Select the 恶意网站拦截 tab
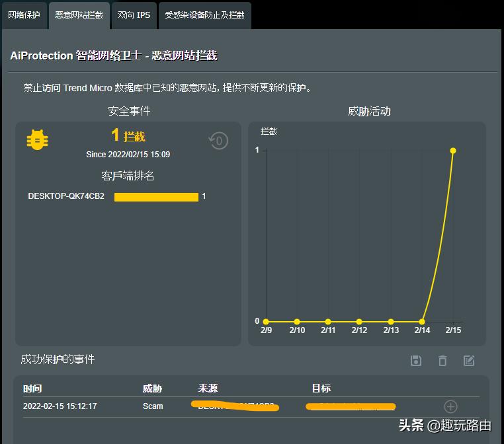 click(x=79, y=15)
